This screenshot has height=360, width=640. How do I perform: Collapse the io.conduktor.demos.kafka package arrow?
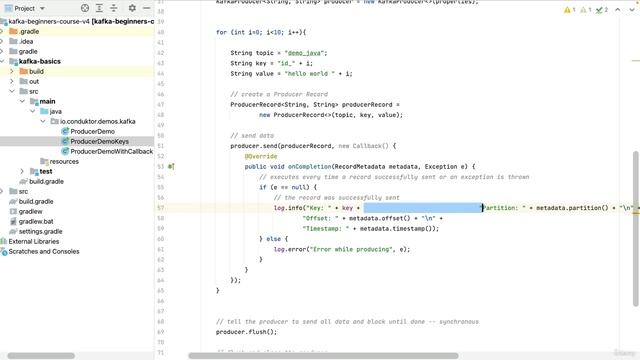[x=42, y=121]
